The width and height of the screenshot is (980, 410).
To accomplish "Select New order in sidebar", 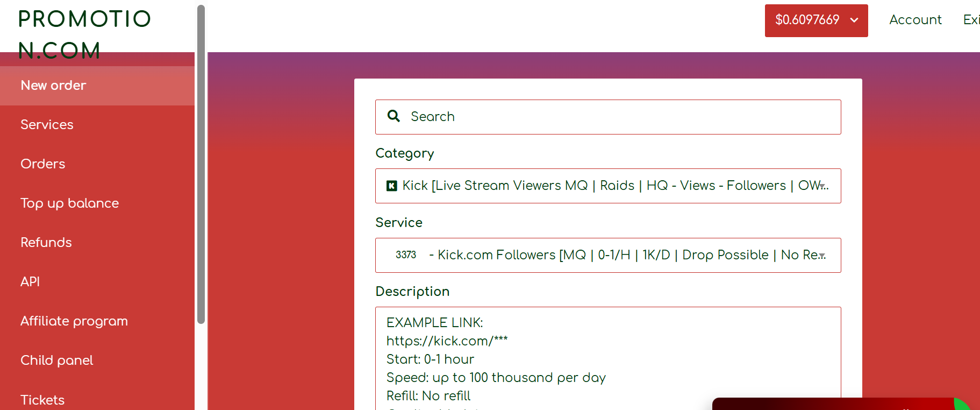I will click(97, 86).
